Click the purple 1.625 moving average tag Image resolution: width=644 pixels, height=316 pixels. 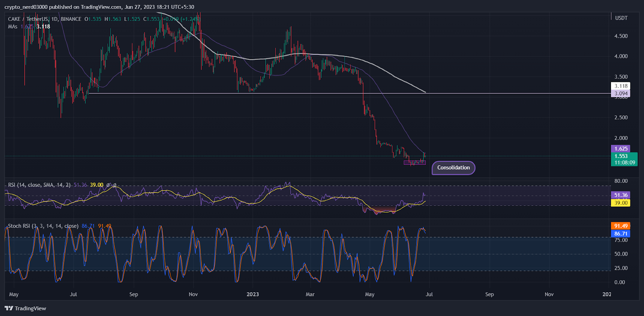621,149
